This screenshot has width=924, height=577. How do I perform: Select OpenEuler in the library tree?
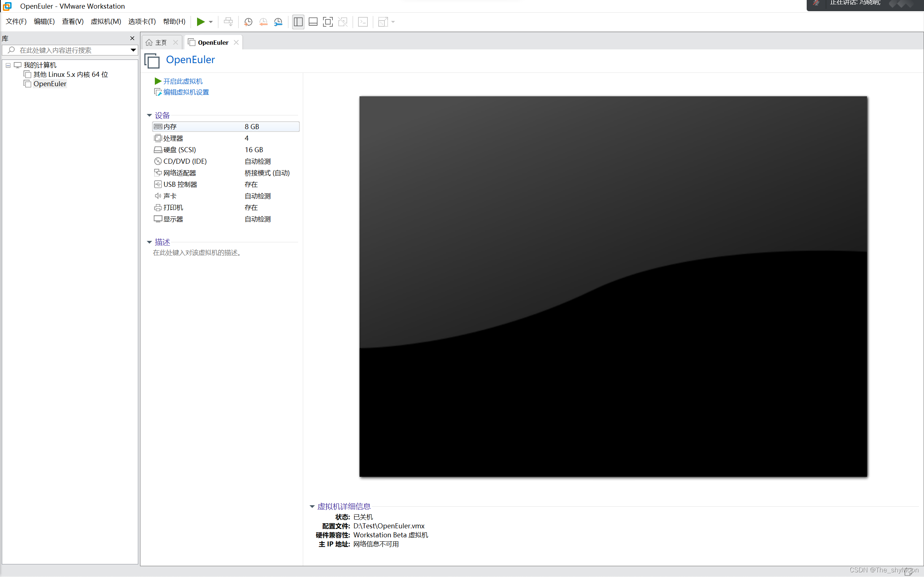pos(50,84)
